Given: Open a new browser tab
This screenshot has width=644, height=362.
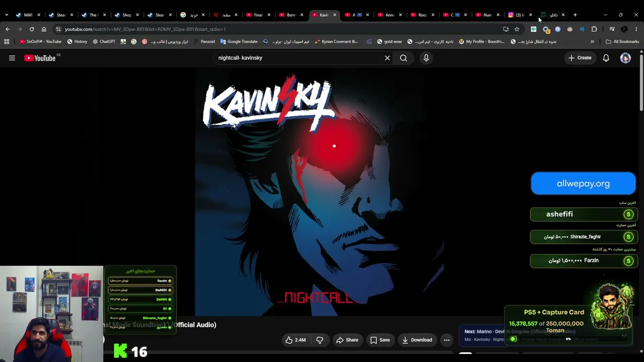Looking at the screenshot, I should [575, 15].
